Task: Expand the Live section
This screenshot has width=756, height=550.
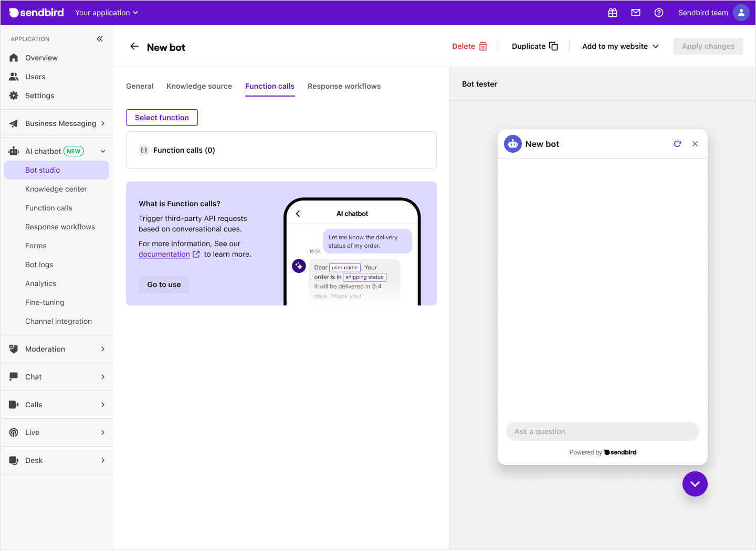Action: (x=57, y=432)
